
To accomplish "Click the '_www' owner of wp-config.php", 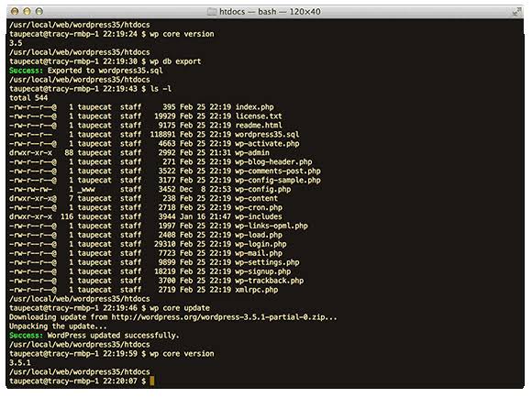I will point(86,189).
